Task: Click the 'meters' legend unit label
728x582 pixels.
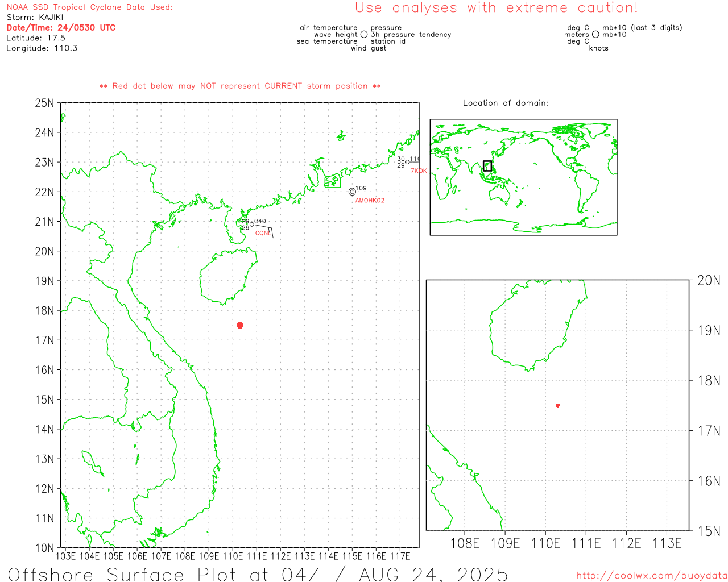Action: pos(577,35)
